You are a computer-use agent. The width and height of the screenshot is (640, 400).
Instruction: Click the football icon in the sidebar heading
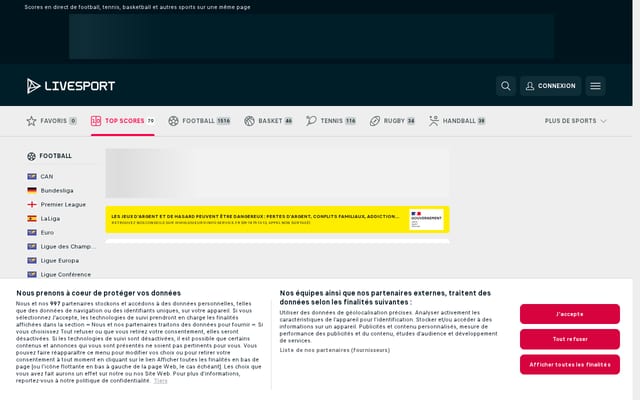pyautogui.click(x=31, y=156)
